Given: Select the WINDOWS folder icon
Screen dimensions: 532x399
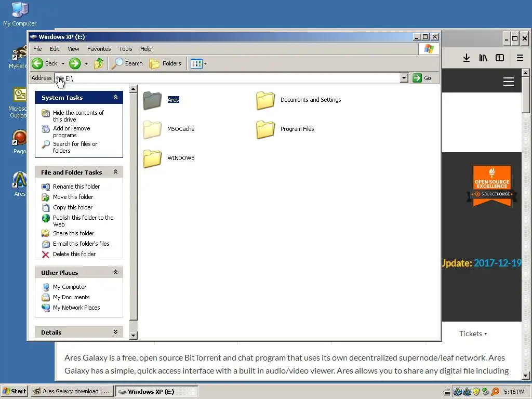Looking at the screenshot, I should point(152,158).
